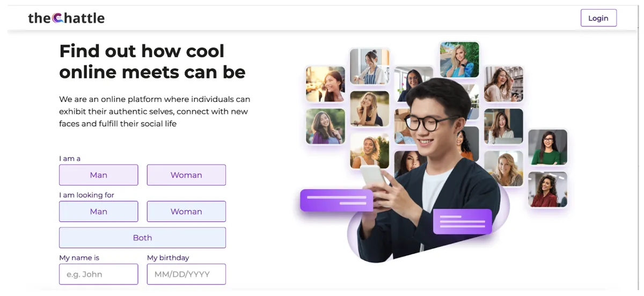This screenshot has width=644, height=296.
Task: Open laughing woman holding phone photo, top right
Action: (x=503, y=84)
